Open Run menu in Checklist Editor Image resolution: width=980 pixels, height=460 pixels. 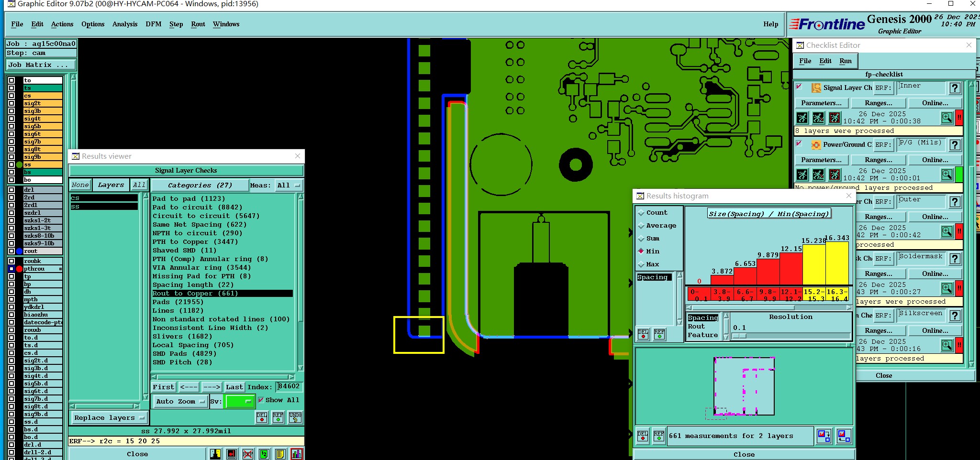(x=846, y=61)
